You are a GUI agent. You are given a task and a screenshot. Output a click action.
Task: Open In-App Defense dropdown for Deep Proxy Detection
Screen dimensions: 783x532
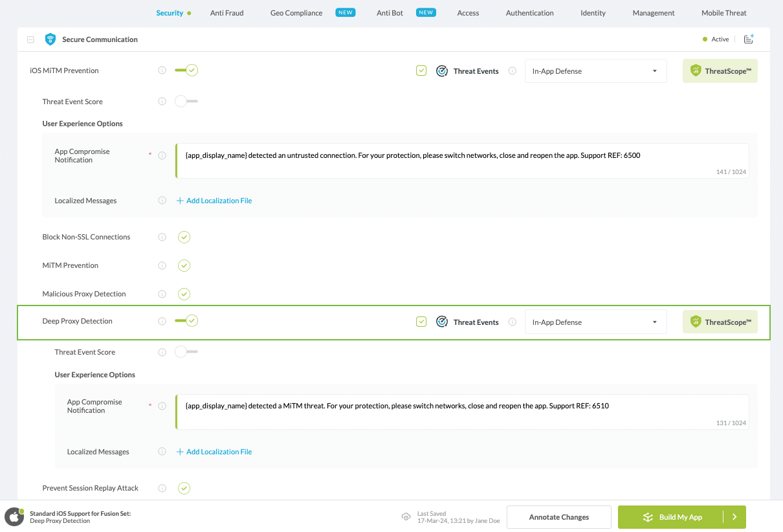coord(595,322)
